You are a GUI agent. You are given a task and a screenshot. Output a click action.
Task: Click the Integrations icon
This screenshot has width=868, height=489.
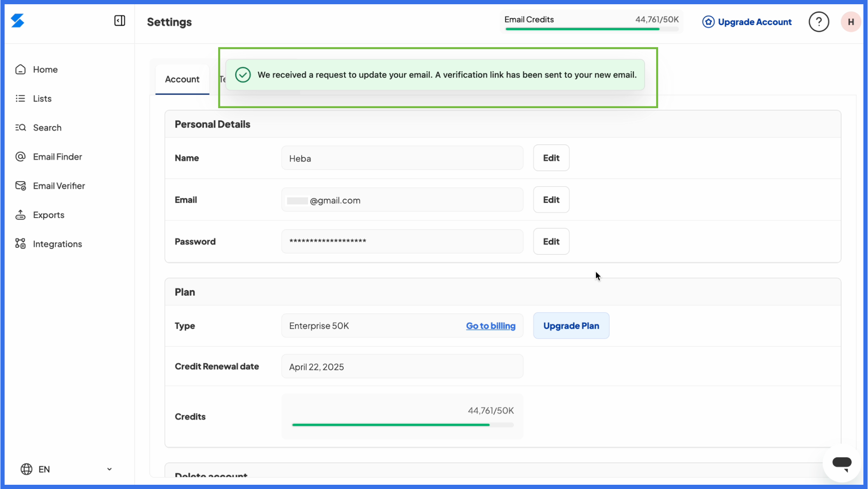coord(20,243)
